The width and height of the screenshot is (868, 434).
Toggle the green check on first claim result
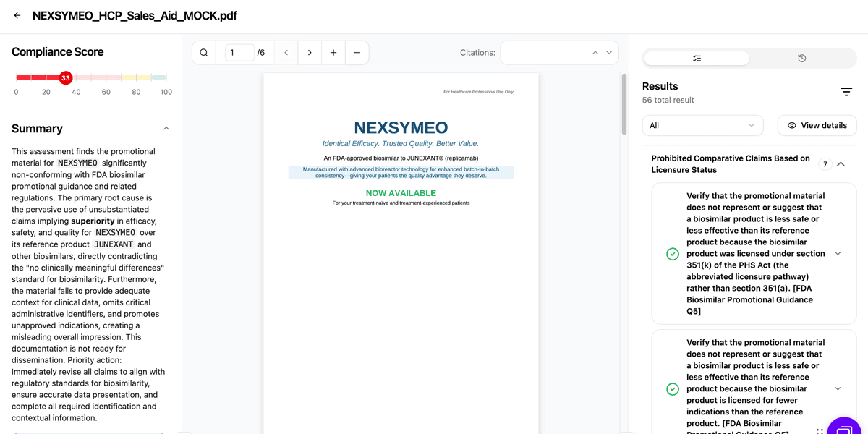pyautogui.click(x=672, y=254)
